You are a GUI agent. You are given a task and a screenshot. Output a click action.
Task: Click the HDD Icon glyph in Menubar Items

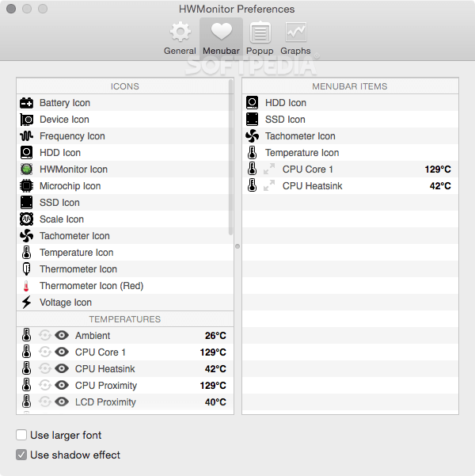click(x=252, y=103)
